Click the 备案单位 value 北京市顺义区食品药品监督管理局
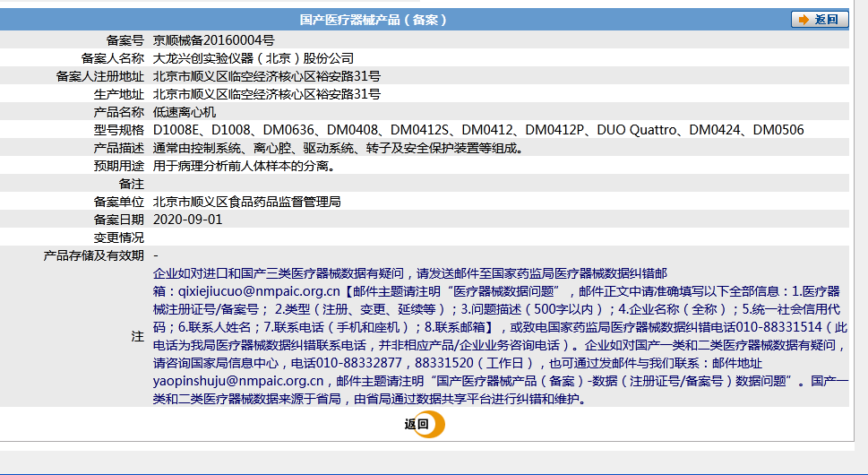 pos(247,202)
